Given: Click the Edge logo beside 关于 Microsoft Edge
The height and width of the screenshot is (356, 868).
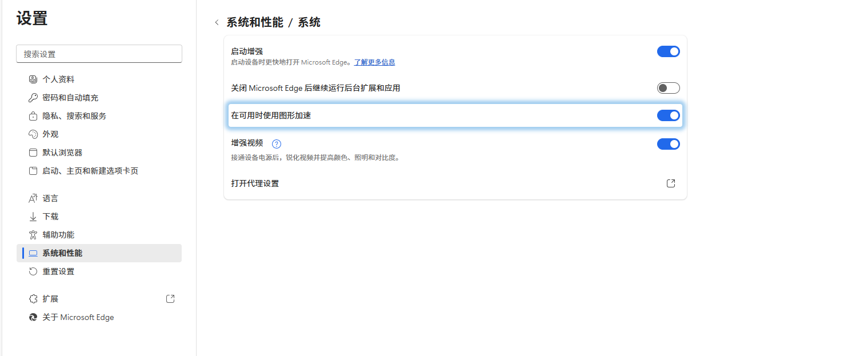Looking at the screenshot, I should (33, 317).
